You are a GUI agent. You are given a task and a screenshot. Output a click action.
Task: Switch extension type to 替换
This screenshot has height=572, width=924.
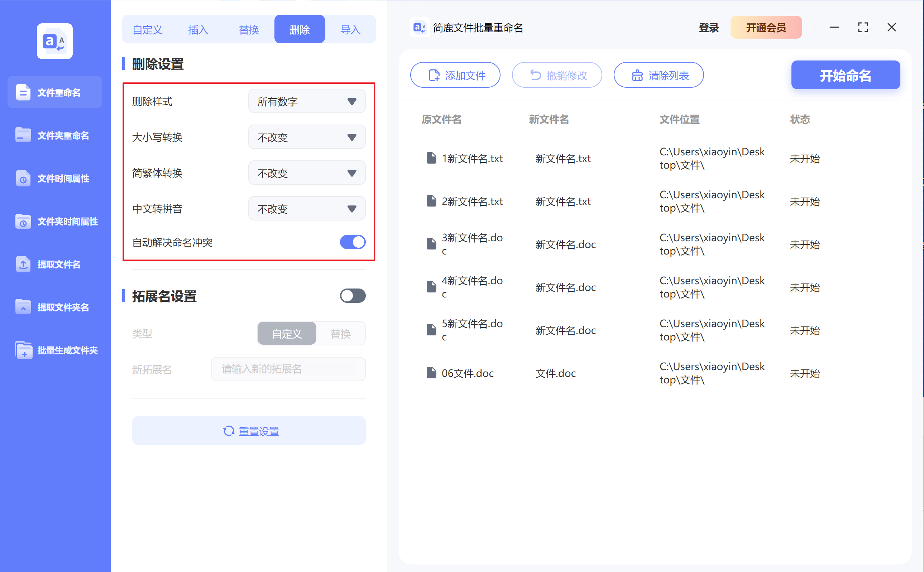340,333
